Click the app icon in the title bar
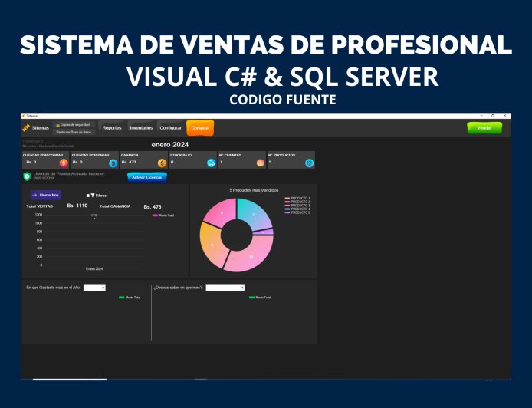This screenshot has width=532, height=408. click(x=24, y=116)
